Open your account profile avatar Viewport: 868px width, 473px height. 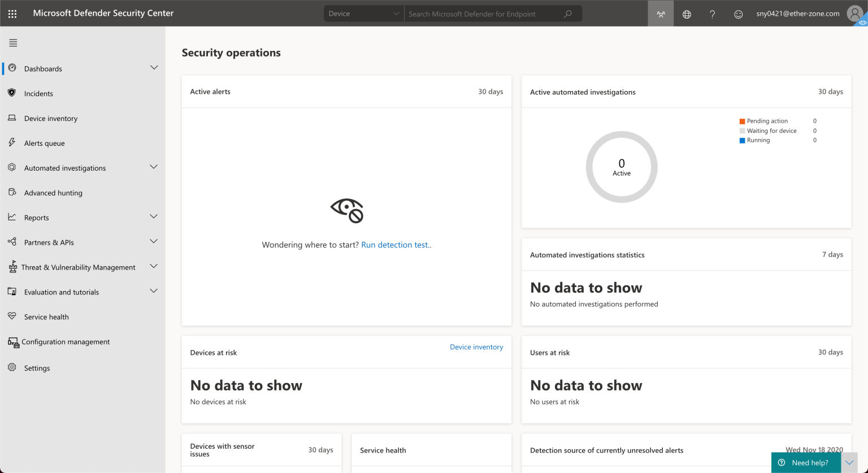(x=854, y=14)
